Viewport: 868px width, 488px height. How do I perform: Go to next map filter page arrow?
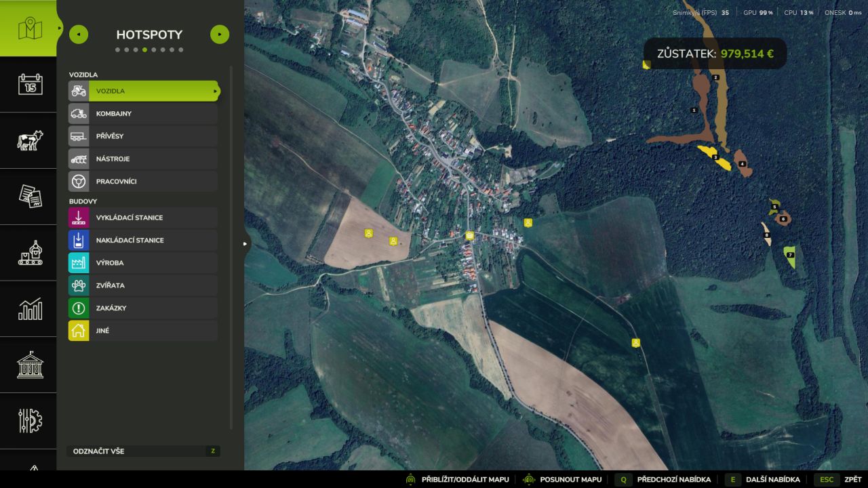point(220,35)
